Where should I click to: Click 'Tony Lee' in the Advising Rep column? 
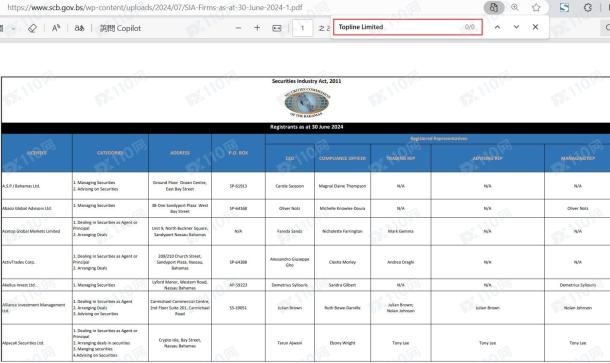[487, 343]
